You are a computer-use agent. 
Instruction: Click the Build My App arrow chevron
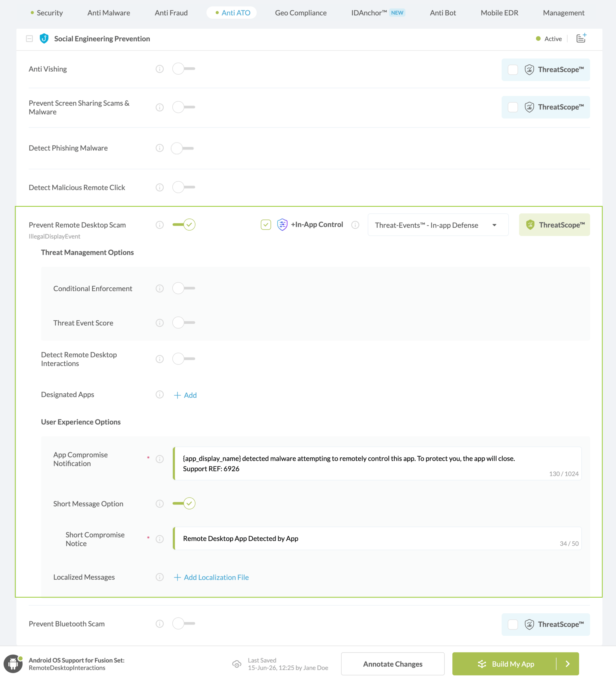(568, 664)
